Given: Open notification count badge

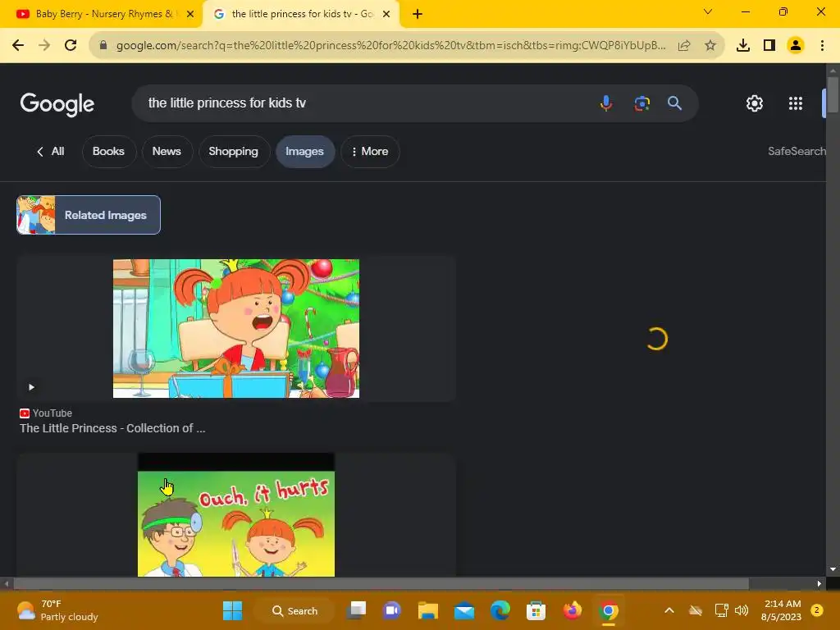Looking at the screenshot, I should 817,609.
